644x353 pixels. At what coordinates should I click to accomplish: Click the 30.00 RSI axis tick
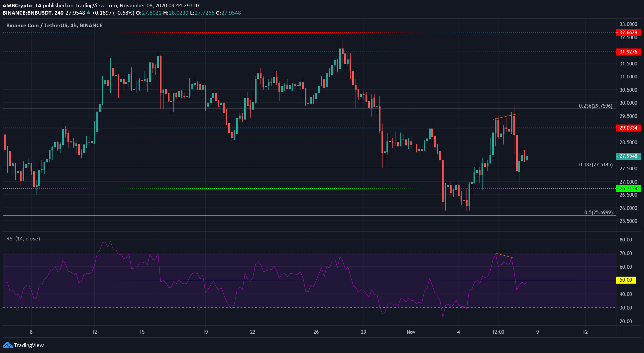(x=626, y=308)
